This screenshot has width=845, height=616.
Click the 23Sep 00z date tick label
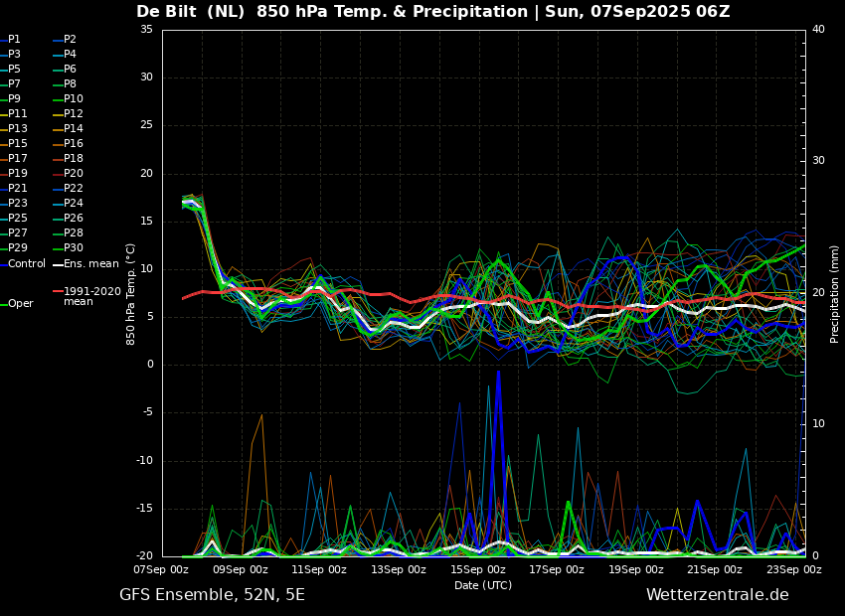pyautogui.click(x=794, y=569)
